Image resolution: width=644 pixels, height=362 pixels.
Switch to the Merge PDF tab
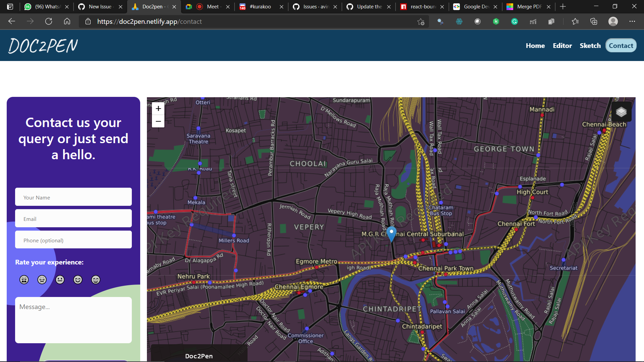[529, 7]
